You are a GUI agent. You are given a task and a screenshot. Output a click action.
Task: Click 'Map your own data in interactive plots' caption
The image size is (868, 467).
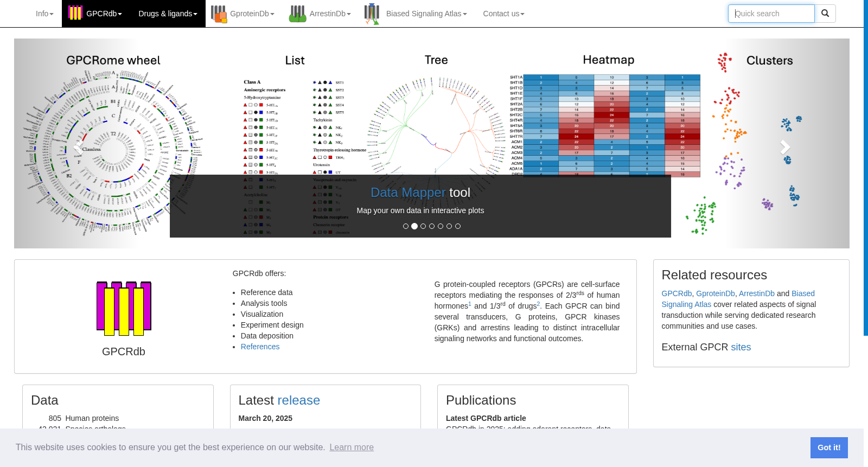(x=420, y=210)
